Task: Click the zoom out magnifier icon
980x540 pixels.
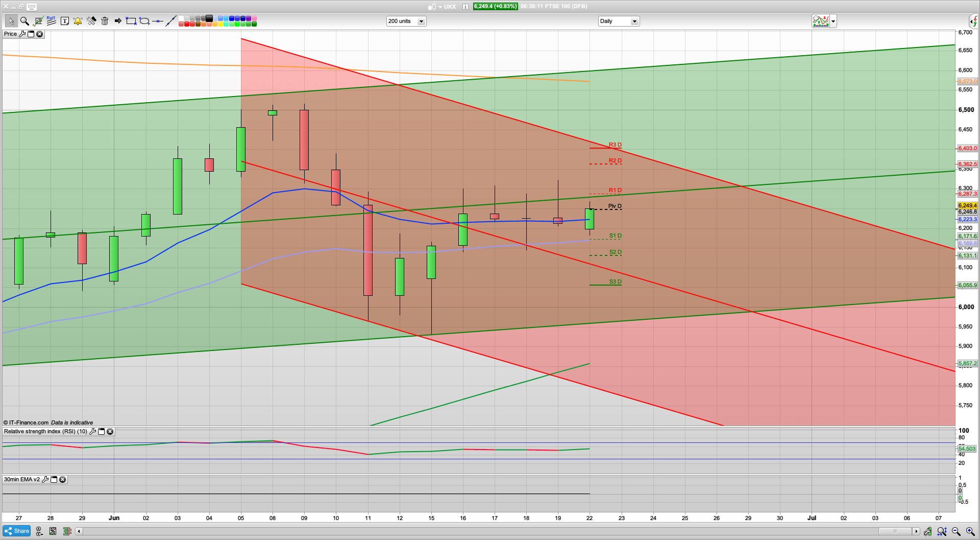Action: (x=956, y=531)
